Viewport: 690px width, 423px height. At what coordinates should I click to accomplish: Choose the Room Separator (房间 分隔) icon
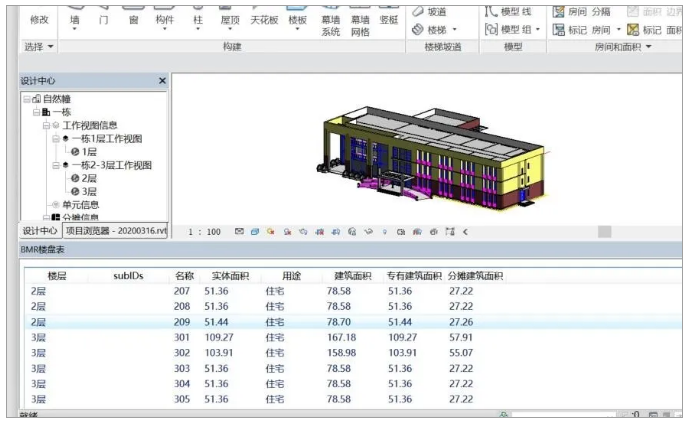[558, 12]
